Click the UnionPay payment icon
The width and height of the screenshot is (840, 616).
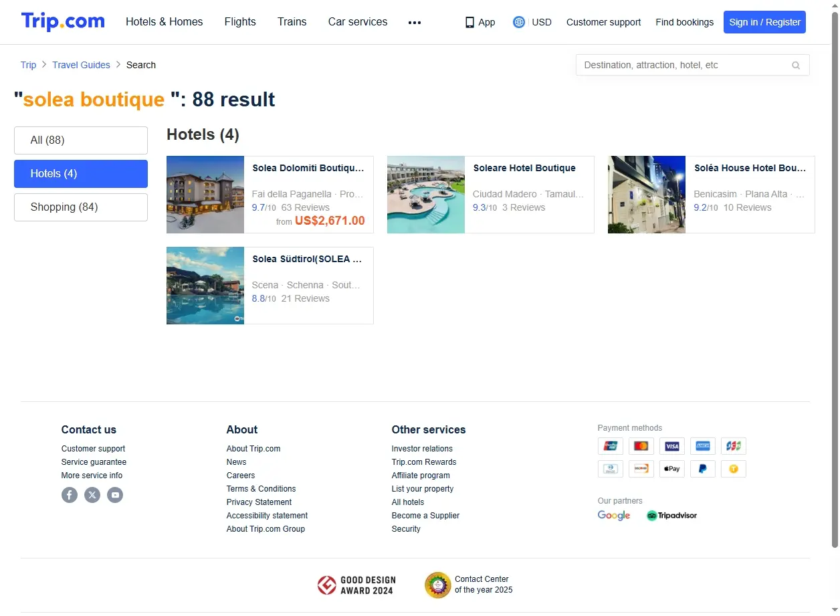[611, 446]
